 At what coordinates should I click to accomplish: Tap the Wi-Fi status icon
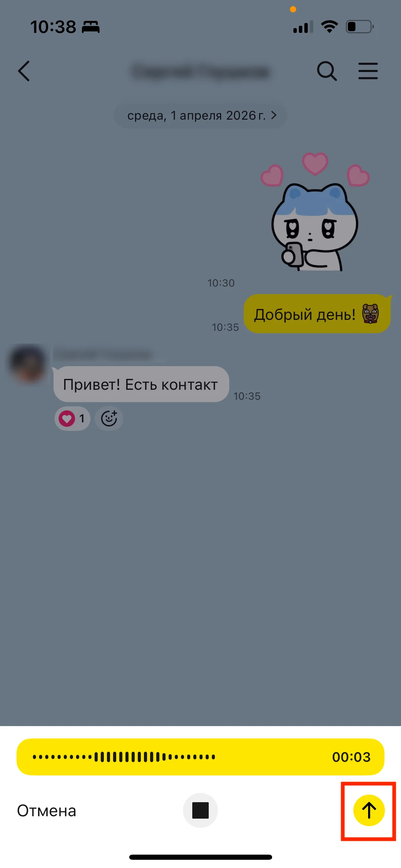point(329,26)
